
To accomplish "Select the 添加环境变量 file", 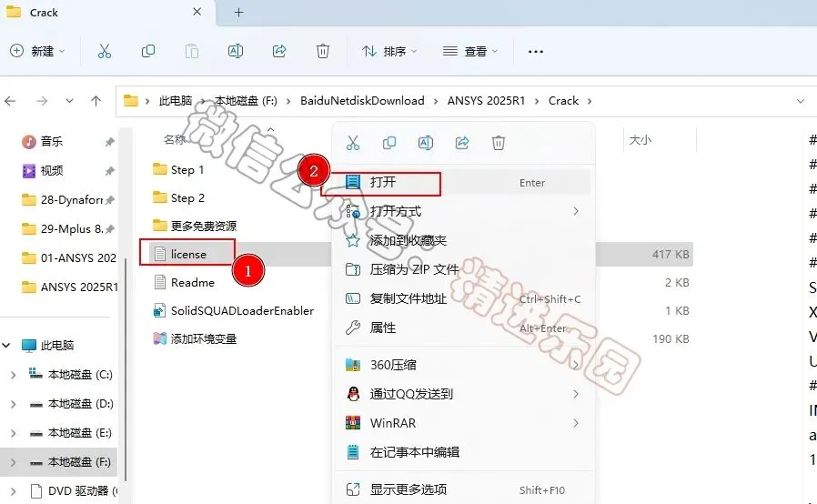I will (195, 338).
